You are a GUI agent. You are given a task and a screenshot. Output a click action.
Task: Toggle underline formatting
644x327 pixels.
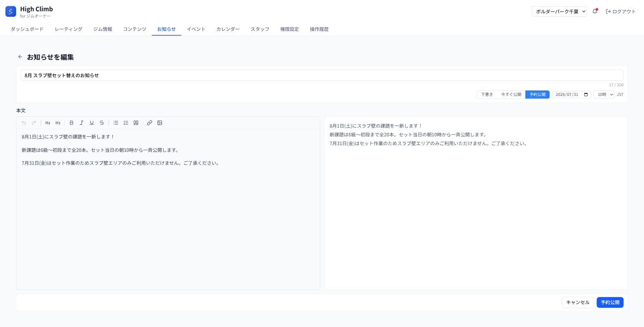point(91,123)
